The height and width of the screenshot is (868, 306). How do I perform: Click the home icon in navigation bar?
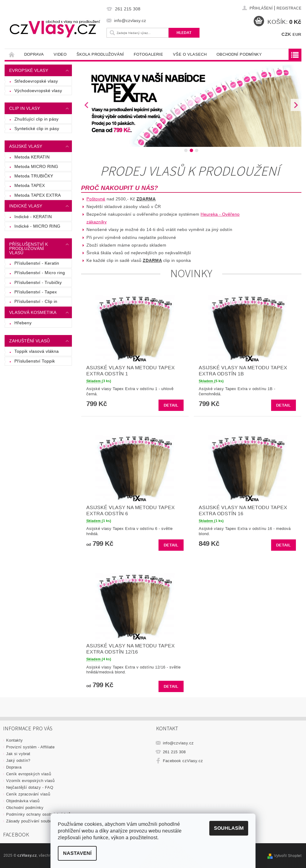coord(12,54)
